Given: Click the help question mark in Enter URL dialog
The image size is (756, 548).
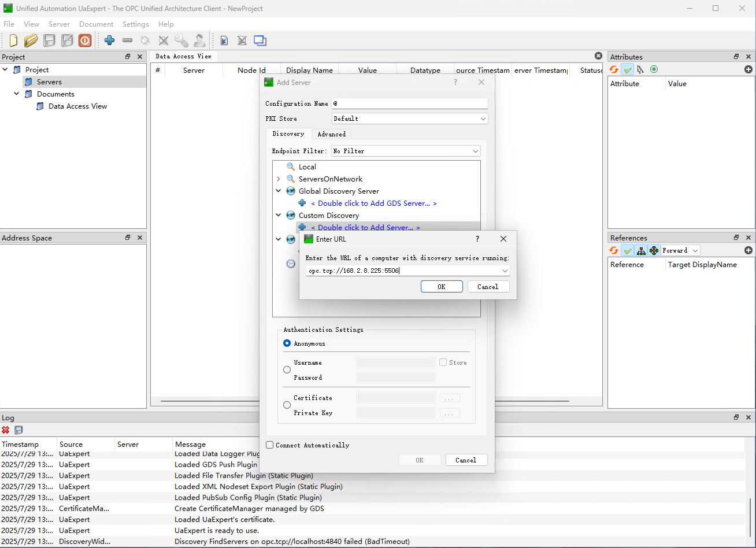Looking at the screenshot, I should (477, 239).
